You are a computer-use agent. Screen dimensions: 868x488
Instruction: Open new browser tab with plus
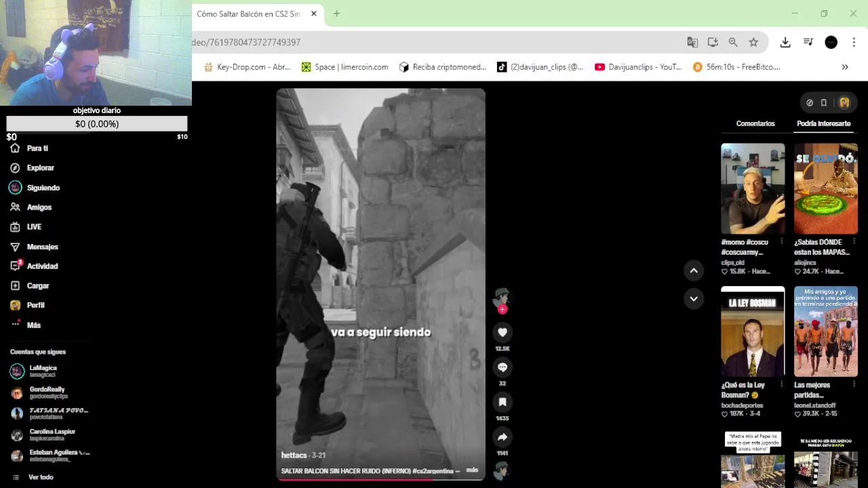(x=336, y=14)
